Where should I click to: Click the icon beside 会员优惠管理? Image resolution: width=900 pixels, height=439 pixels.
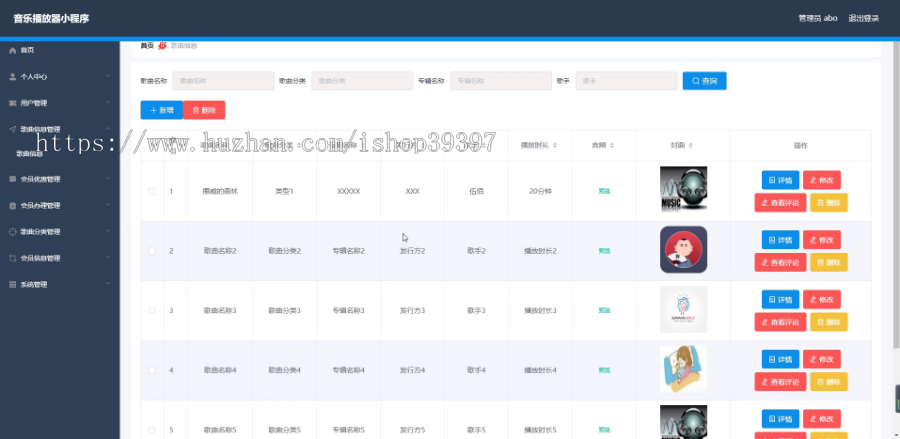pos(13,179)
